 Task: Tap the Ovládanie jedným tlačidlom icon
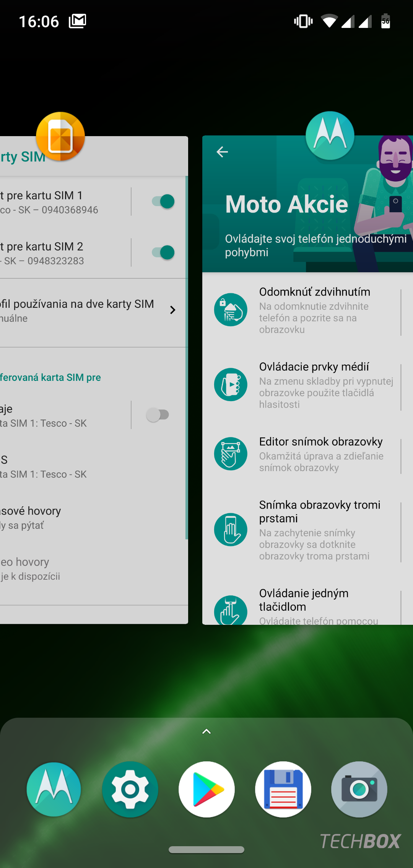point(231,610)
